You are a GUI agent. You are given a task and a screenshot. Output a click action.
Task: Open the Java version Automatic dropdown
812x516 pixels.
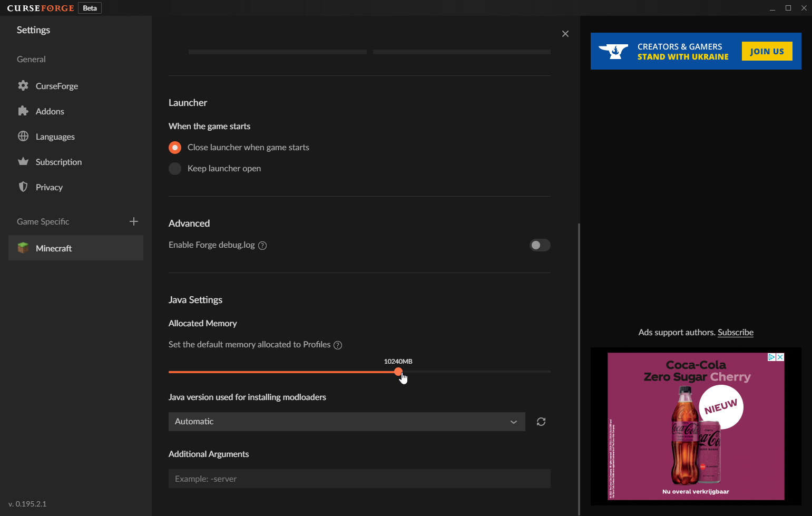pos(347,422)
